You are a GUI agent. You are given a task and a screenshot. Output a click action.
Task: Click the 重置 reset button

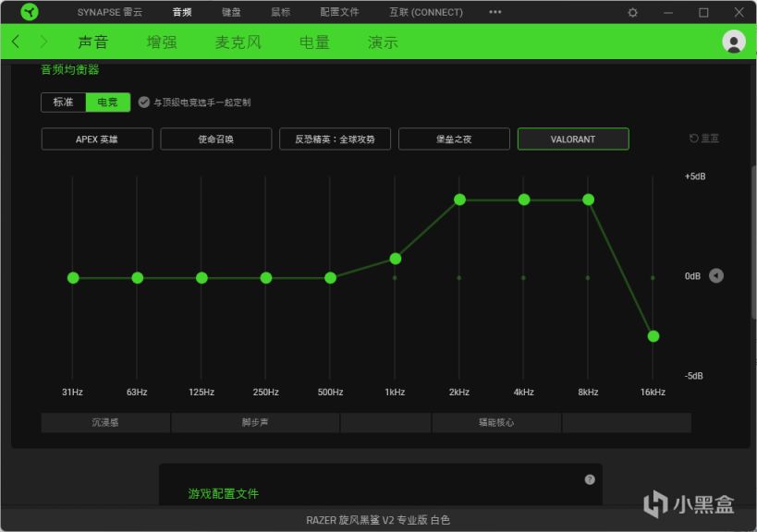pos(704,139)
